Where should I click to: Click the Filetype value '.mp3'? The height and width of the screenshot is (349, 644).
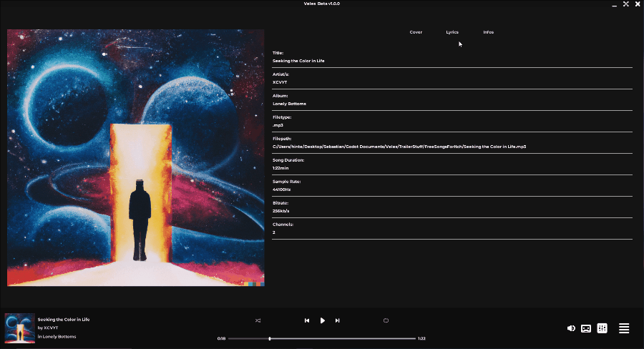(278, 125)
